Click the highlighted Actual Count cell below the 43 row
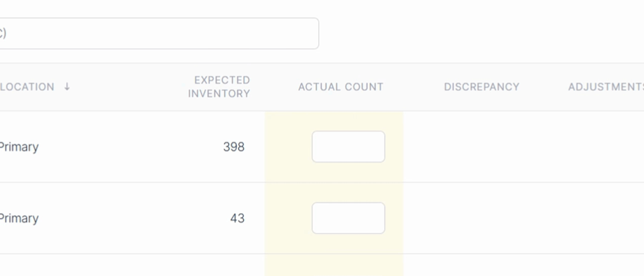 [334, 265]
